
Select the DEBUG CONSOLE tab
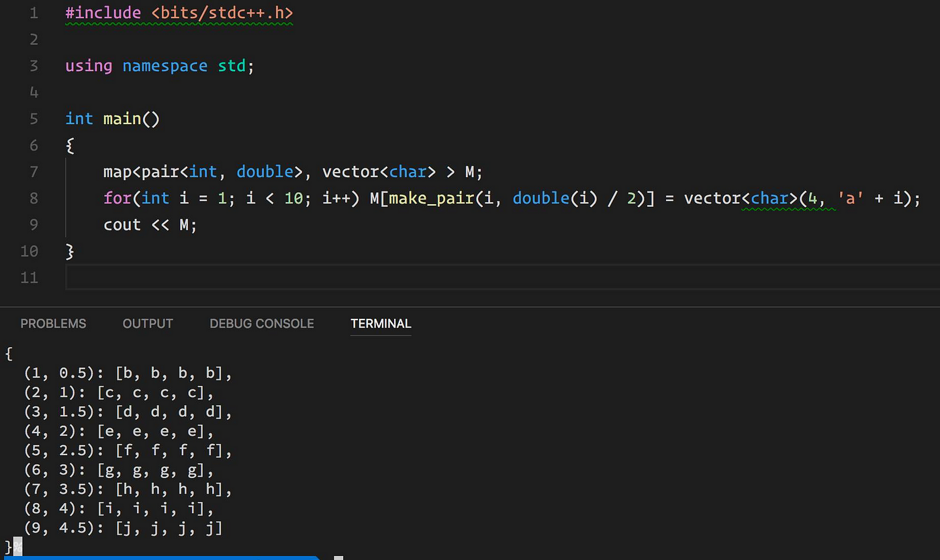[262, 324]
